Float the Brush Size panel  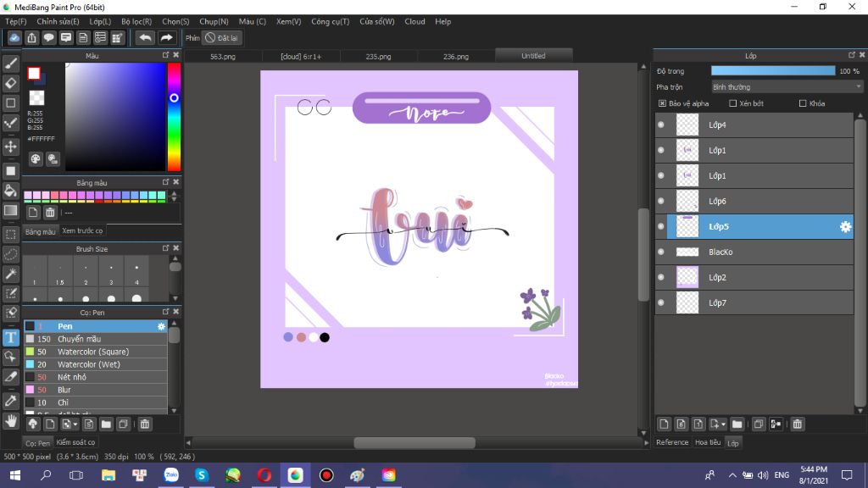165,248
